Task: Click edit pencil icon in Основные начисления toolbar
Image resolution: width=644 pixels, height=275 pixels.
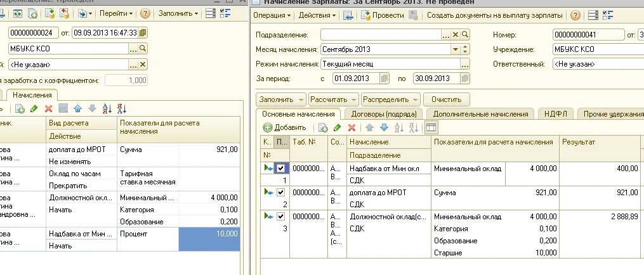Action: (337, 127)
